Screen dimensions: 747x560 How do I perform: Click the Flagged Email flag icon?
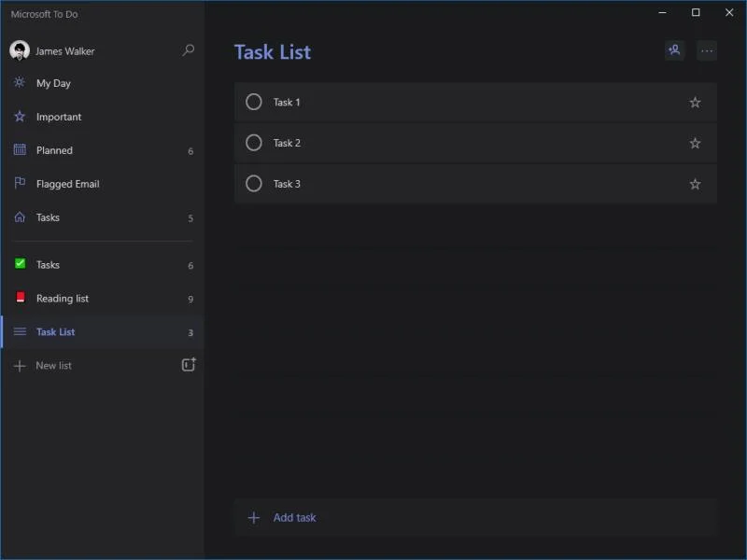tap(20, 183)
